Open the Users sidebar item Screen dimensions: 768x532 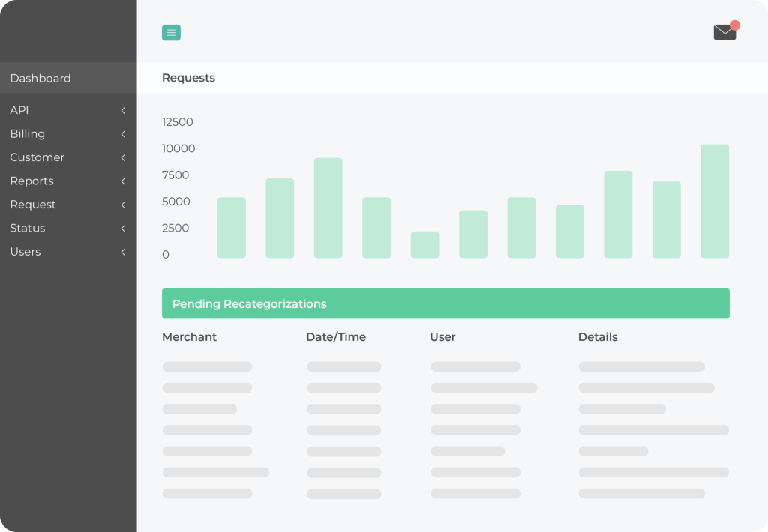(x=68, y=251)
